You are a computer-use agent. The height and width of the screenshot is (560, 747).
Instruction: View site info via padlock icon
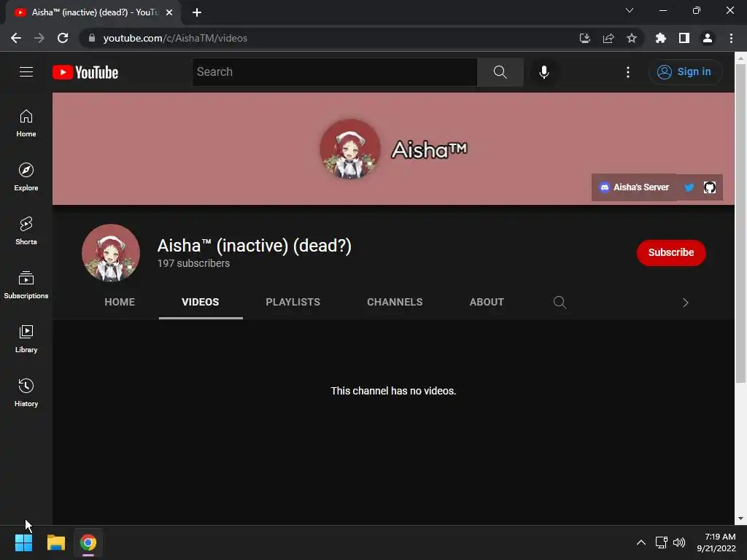[x=92, y=38]
